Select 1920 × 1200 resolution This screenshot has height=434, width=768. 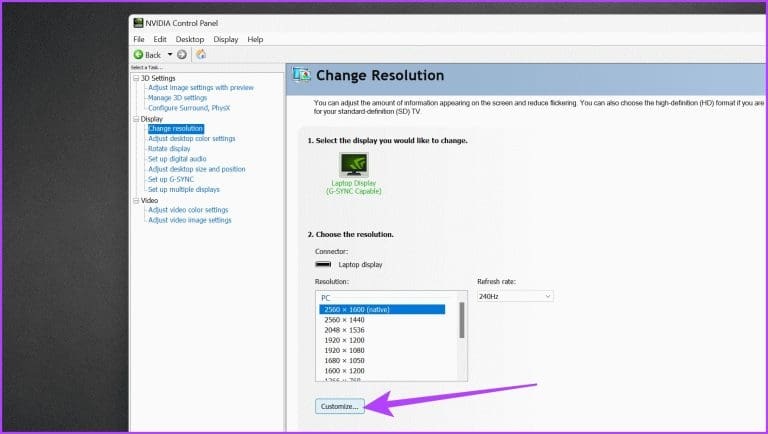(344, 340)
